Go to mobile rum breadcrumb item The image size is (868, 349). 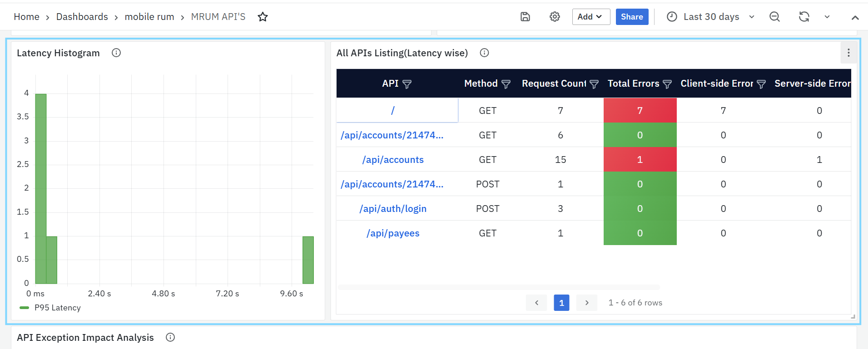(149, 17)
